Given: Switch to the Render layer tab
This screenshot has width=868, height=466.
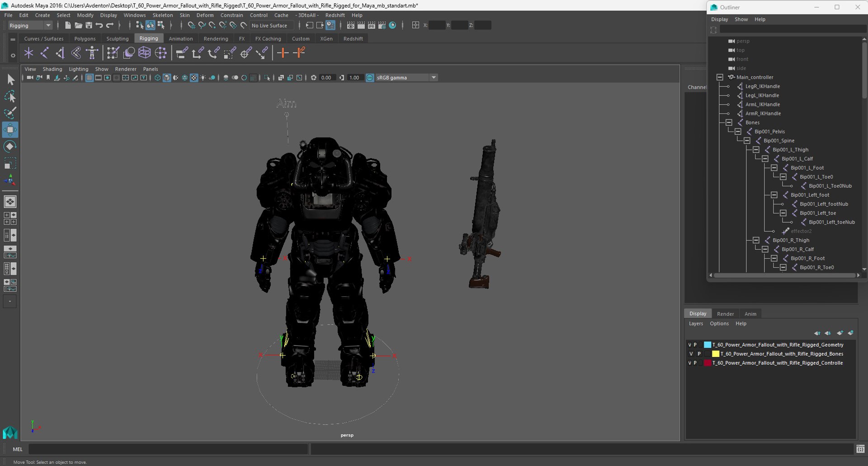Looking at the screenshot, I should pos(725,314).
